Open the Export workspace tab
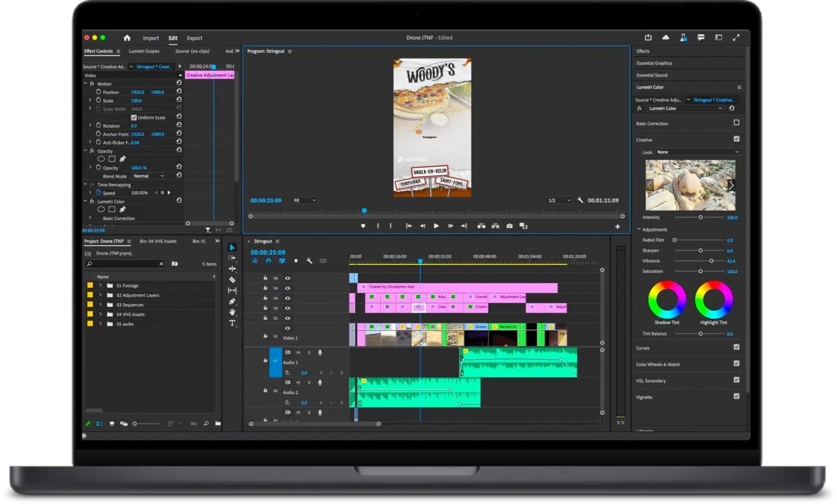The image size is (837, 504). point(194,38)
